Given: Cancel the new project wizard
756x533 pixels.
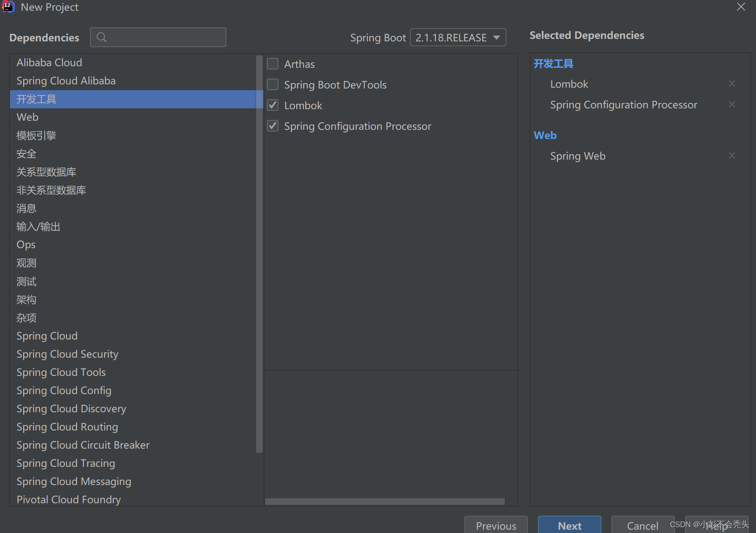Looking at the screenshot, I should [x=642, y=525].
